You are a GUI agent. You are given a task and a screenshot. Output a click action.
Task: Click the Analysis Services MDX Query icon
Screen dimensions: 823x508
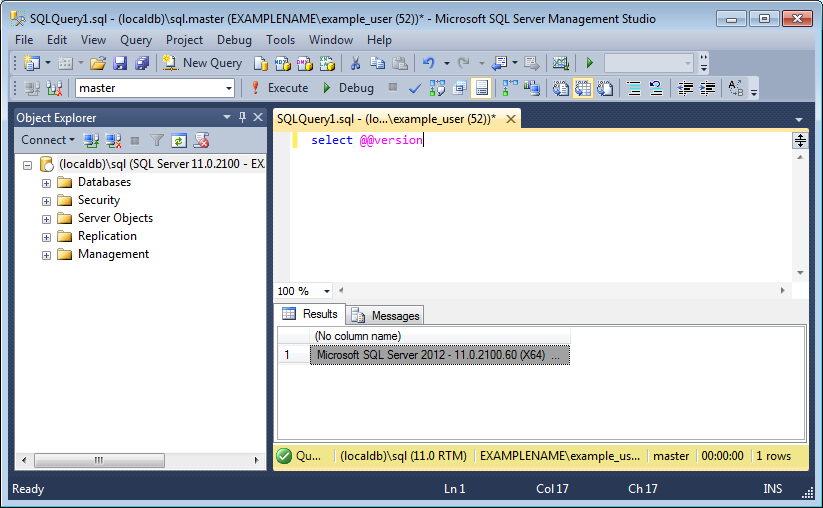tap(282, 64)
